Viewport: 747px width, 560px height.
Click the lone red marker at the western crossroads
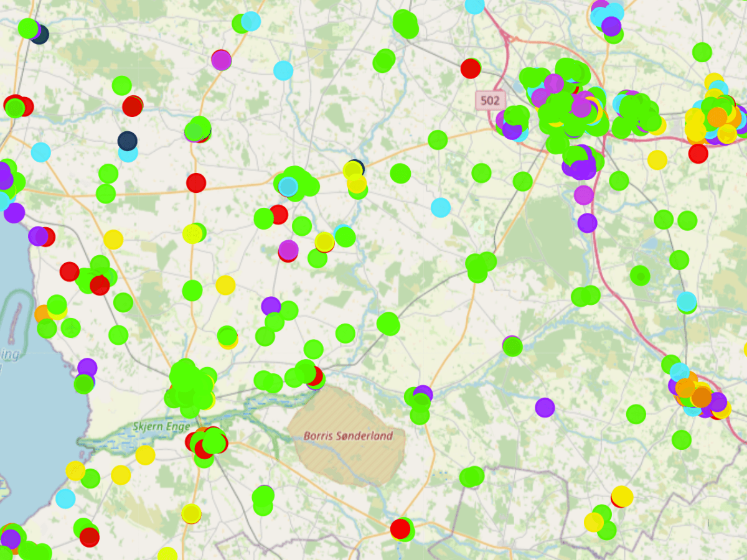(196, 183)
